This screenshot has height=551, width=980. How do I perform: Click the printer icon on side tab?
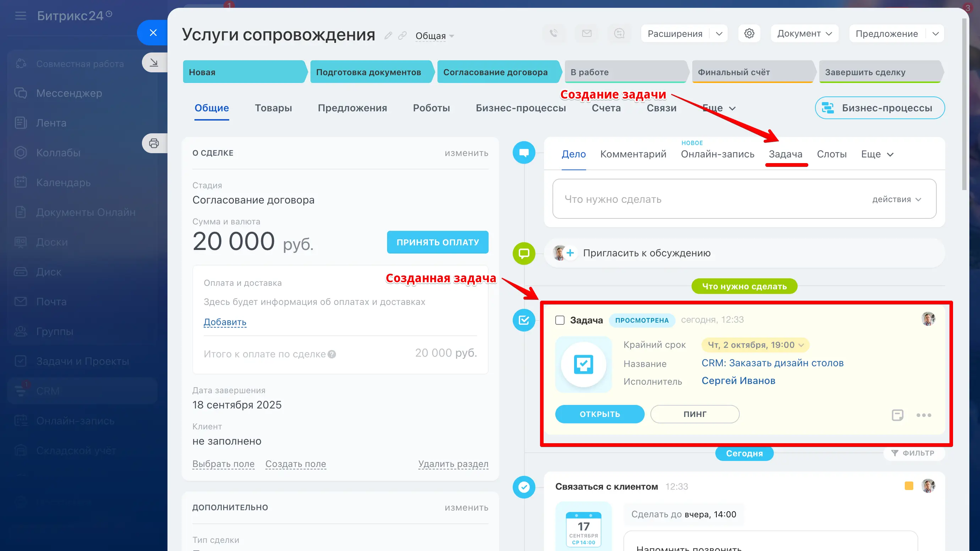tap(154, 143)
